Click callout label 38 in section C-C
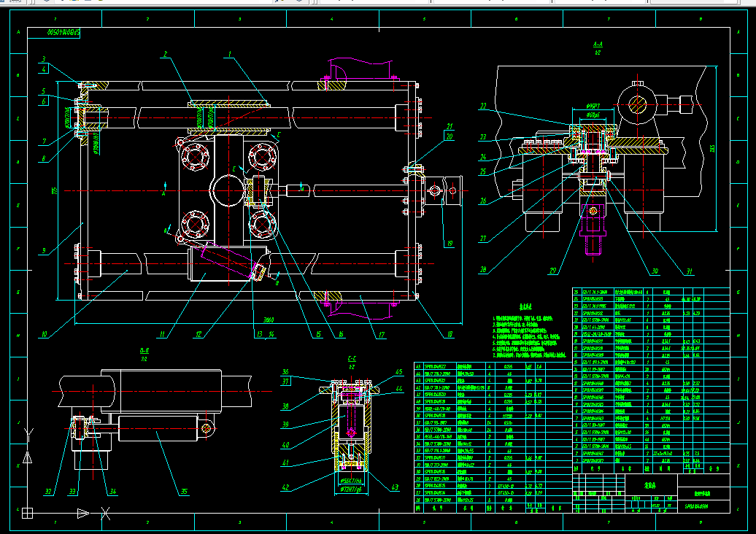Image resolution: width=756 pixels, height=534 pixels. 285,407
